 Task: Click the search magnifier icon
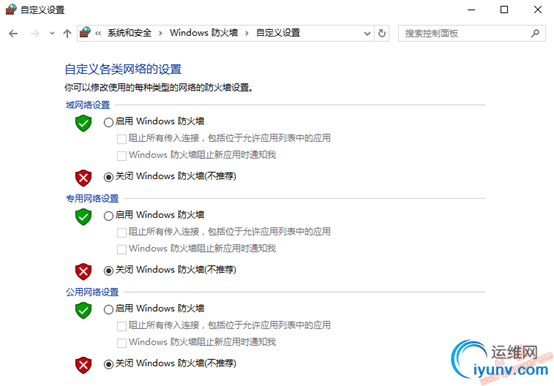click(535, 34)
